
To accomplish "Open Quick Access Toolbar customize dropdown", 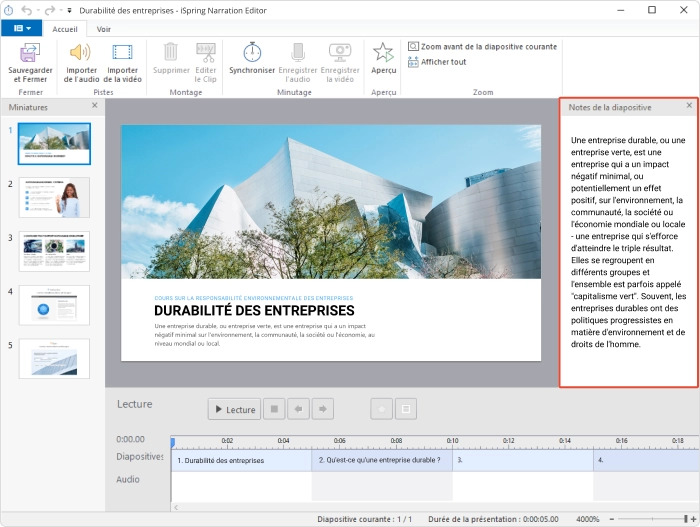I will [x=69, y=10].
